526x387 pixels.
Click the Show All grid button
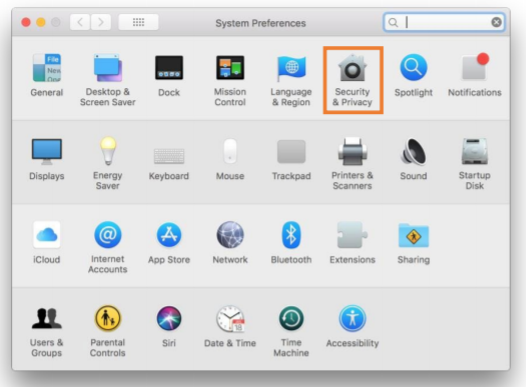(139, 22)
